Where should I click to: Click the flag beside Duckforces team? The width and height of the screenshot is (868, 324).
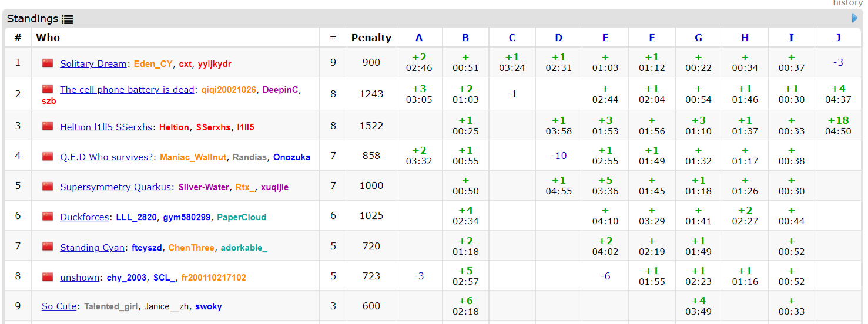(x=48, y=217)
